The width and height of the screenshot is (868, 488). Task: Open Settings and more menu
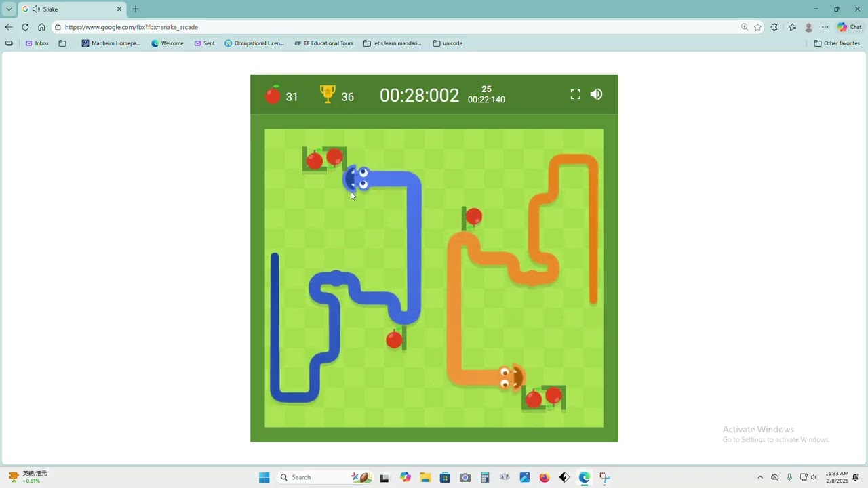pos(825,27)
